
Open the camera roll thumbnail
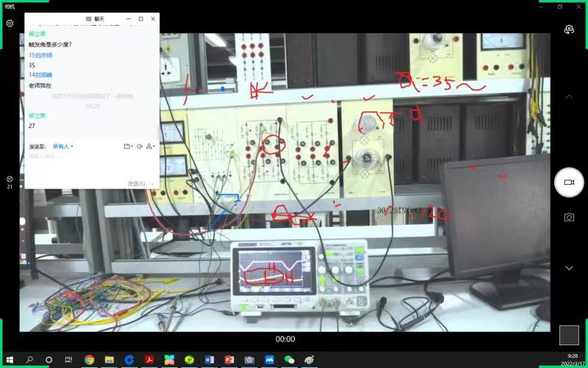pyautogui.click(x=569, y=335)
